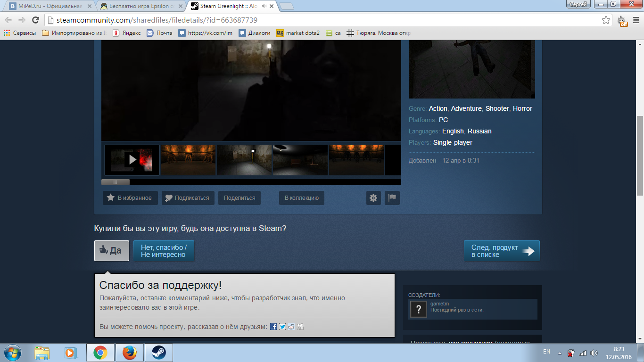Open the Диалоги bookmark
This screenshot has height=362, width=644.
[255, 33]
